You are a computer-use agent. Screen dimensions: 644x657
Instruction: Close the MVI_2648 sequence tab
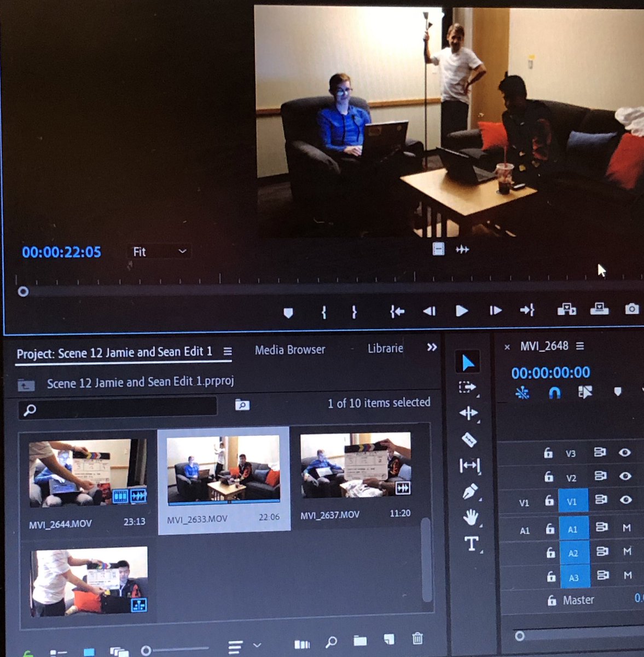tap(507, 347)
